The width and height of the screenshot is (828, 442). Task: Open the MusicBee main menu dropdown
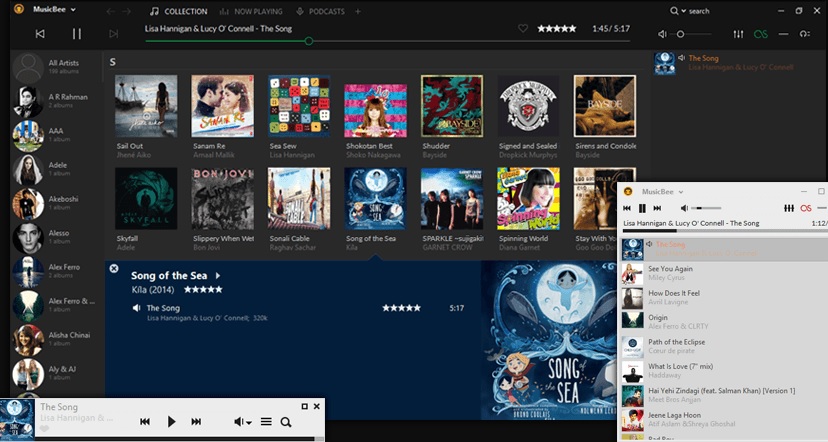[x=54, y=9]
